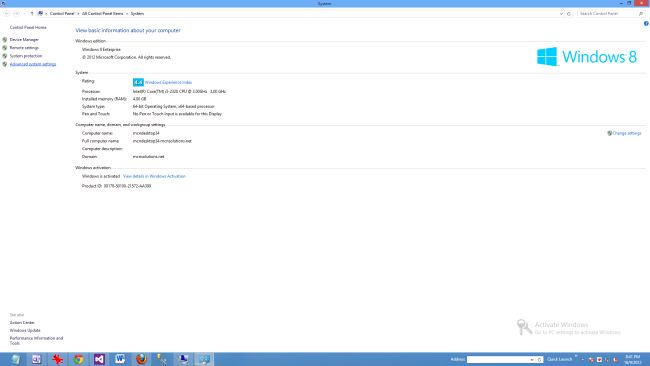Screen dimensions: 650x366
Task: Open Windows Update under See also
Action: click(25, 330)
